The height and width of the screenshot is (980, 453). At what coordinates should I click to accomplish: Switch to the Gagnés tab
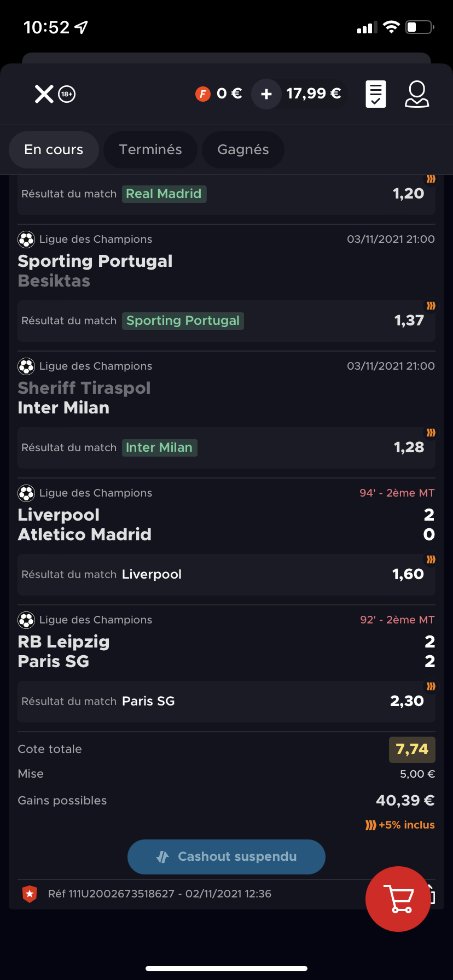click(243, 150)
